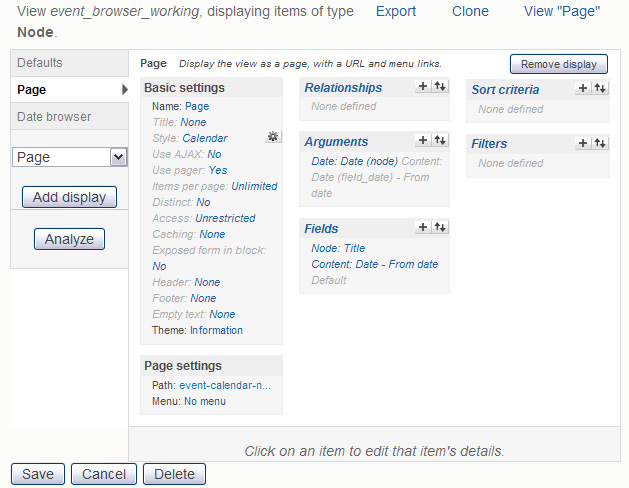
Task: Rearrange Filters using the arrows icon
Action: coord(599,143)
